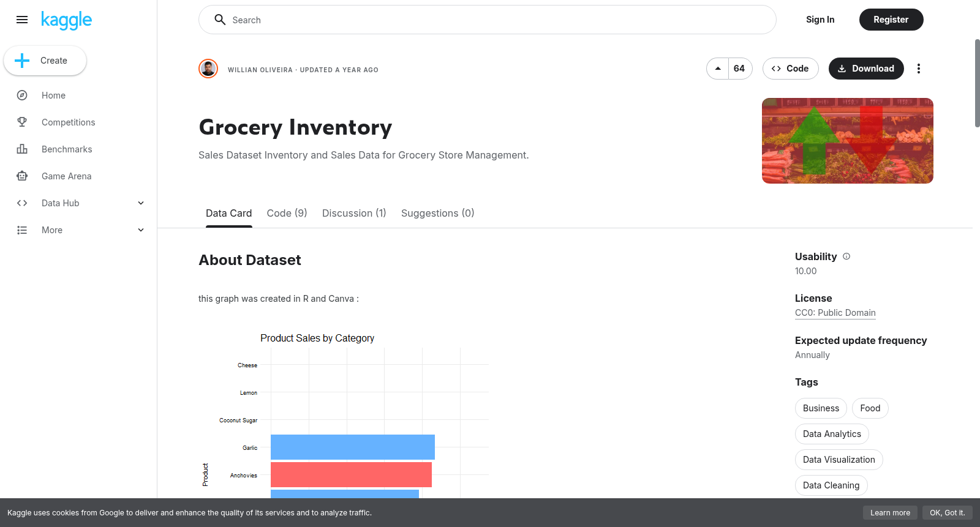
Task: Click the More list icon
Action: [x=22, y=230]
